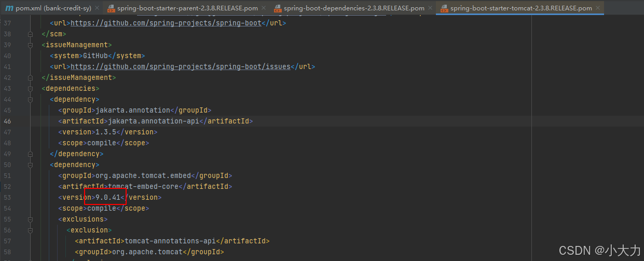Collapse the dependencies block at line 43

(x=31, y=89)
